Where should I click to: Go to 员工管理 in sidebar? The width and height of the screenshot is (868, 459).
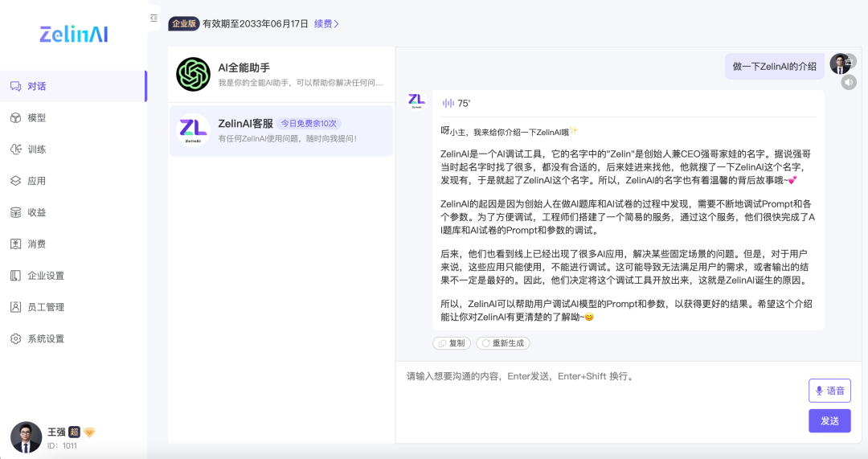tap(73, 307)
